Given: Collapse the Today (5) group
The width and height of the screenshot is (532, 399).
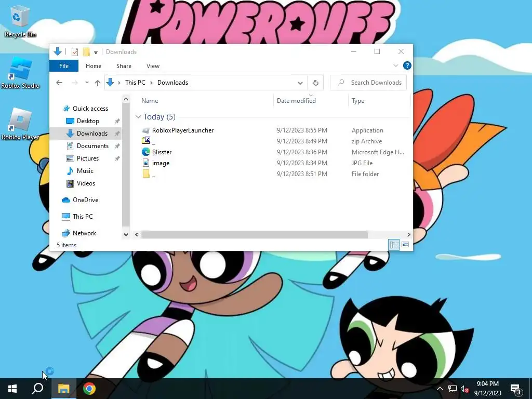Looking at the screenshot, I should coord(138,117).
